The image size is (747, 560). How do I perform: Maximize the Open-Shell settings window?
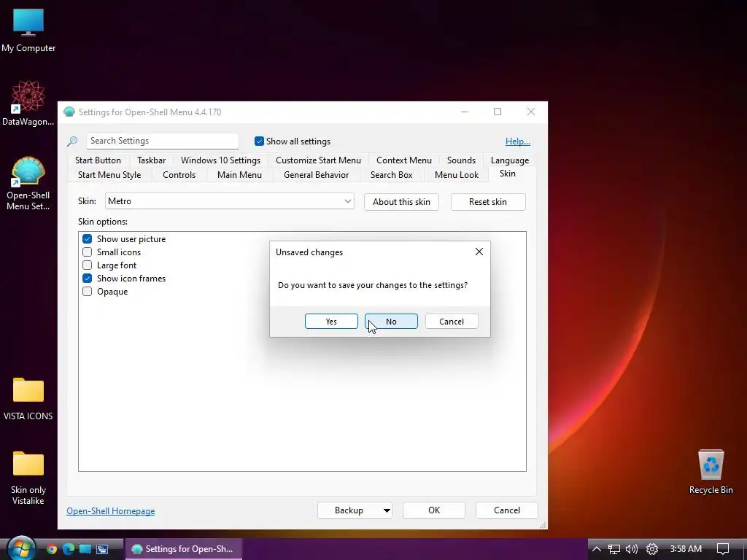click(498, 112)
